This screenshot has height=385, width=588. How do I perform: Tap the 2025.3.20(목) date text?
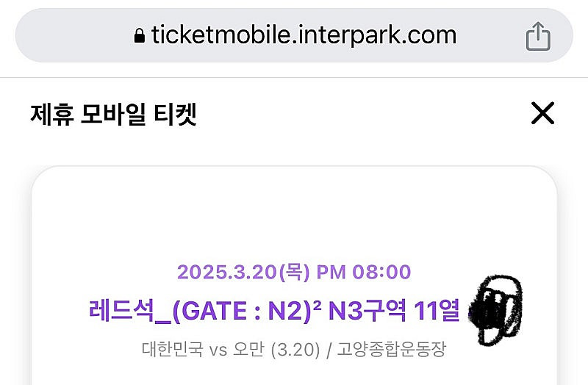[x=244, y=272]
